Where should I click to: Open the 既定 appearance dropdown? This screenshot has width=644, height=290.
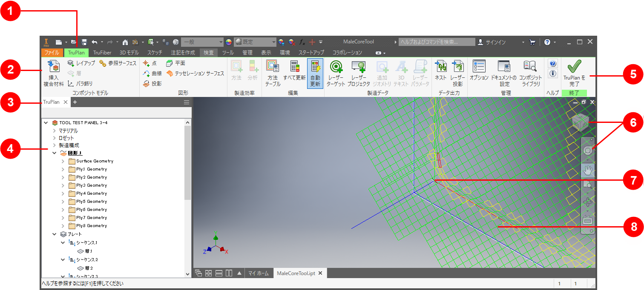pos(255,42)
